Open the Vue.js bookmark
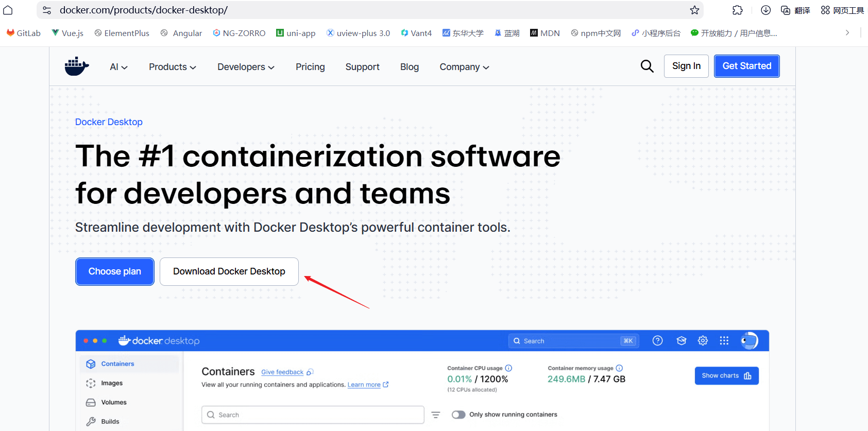868x431 pixels. tap(67, 33)
